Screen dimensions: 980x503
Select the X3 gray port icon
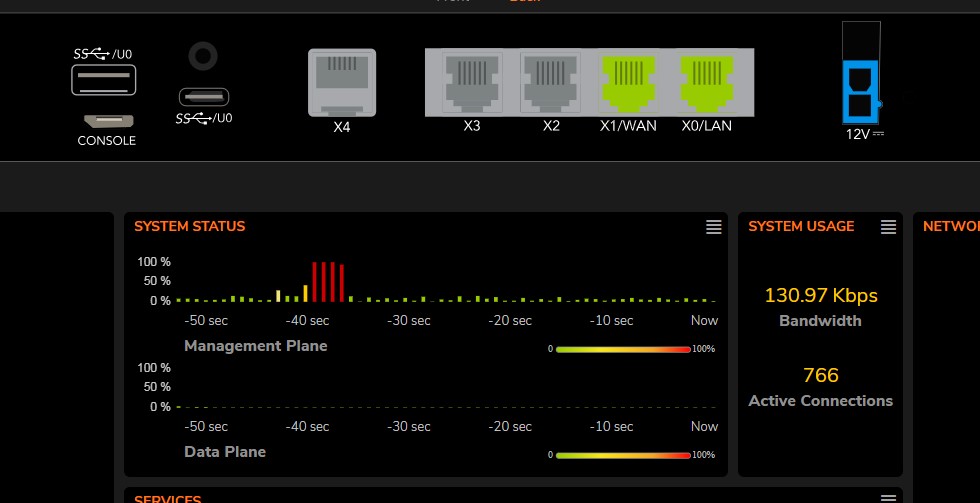[472, 83]
